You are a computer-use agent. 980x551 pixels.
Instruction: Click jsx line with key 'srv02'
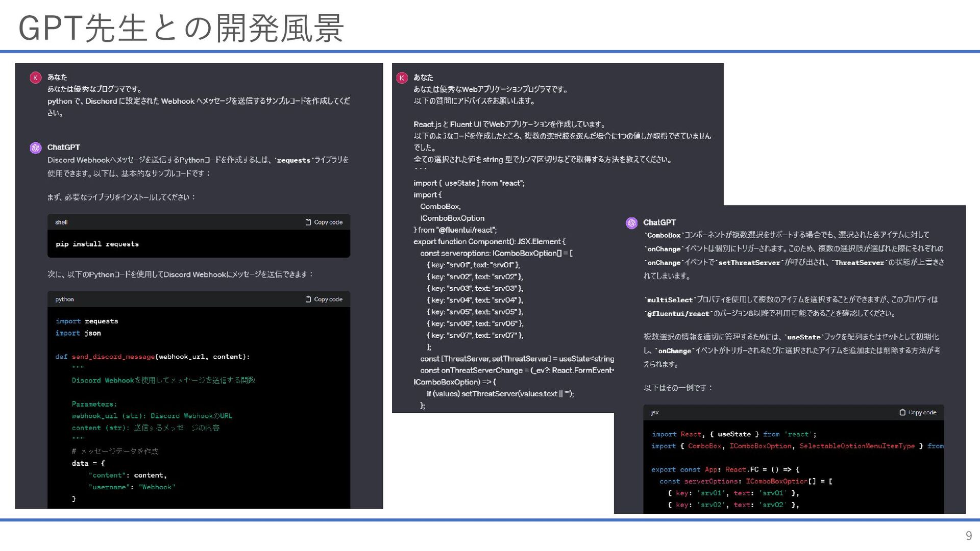(x=733, y=505)
